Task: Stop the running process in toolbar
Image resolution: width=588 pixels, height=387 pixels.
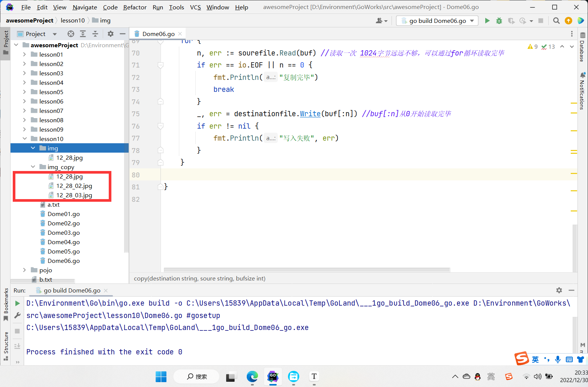Action: pos(541,21)
